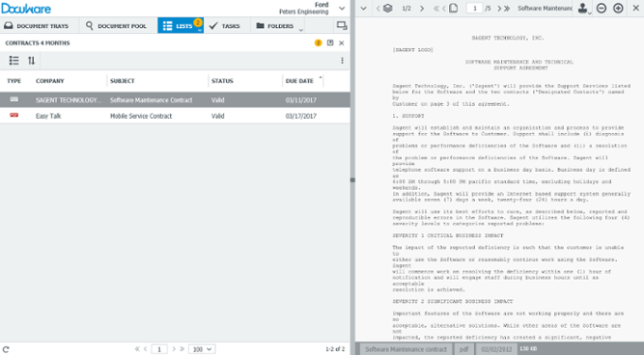Click the panel splitter handle between panes
The width and height of the screenshot is (644, 355).
pos(352,179)
